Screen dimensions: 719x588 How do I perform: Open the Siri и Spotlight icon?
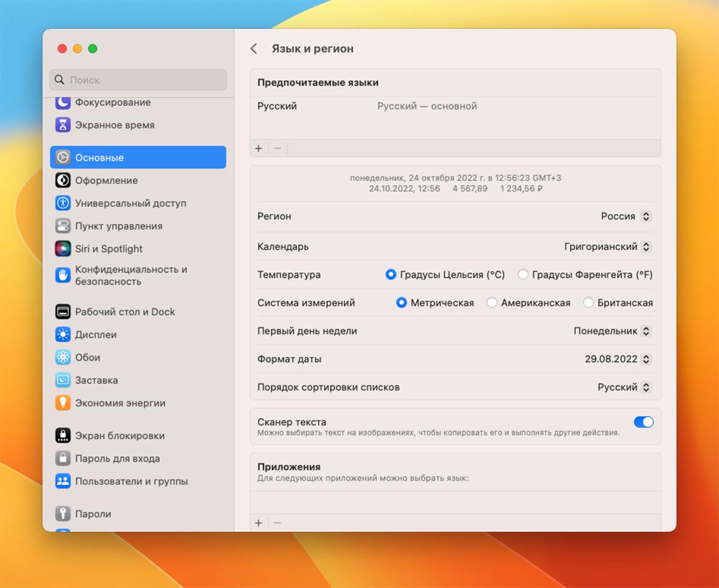(x=63, y=249)
